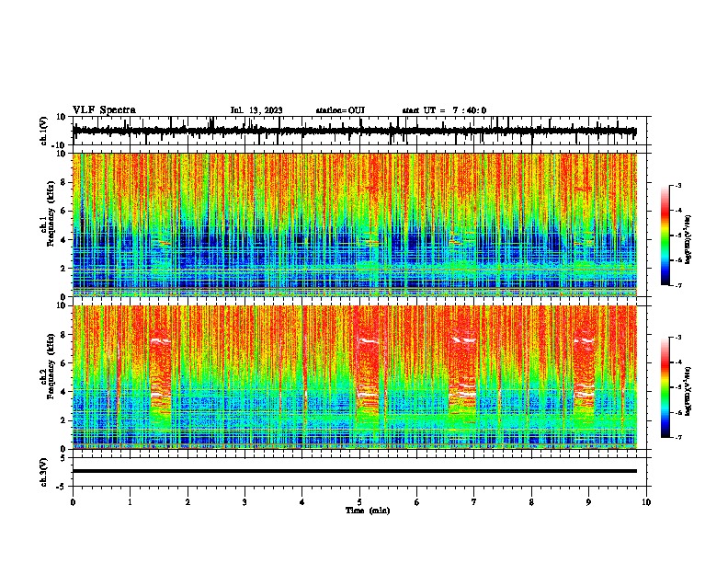Click the "station=OUJ" label
This screenshot has width=728, height=563.
tap(340, 110)
